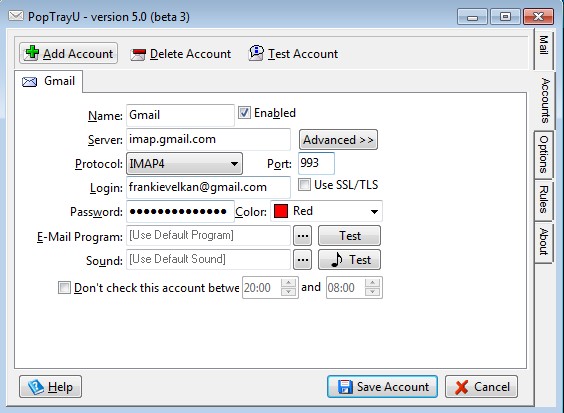Browse for an E-Mail Program with ellipsis button

303,236
